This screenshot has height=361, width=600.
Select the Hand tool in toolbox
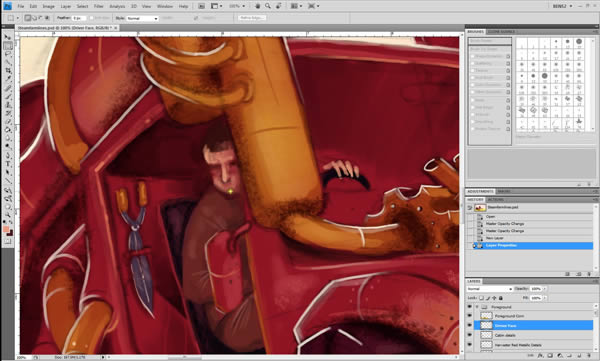point(8,206)
